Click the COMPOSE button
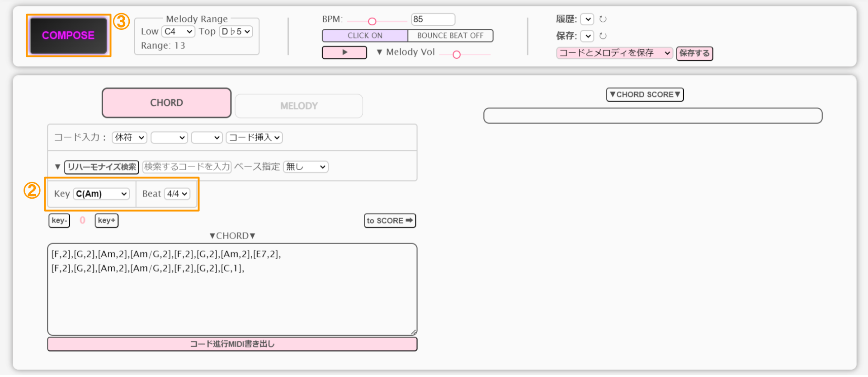The height and width of the screenshot is (377, 868). pyautogui.click(x=68, y=35)
